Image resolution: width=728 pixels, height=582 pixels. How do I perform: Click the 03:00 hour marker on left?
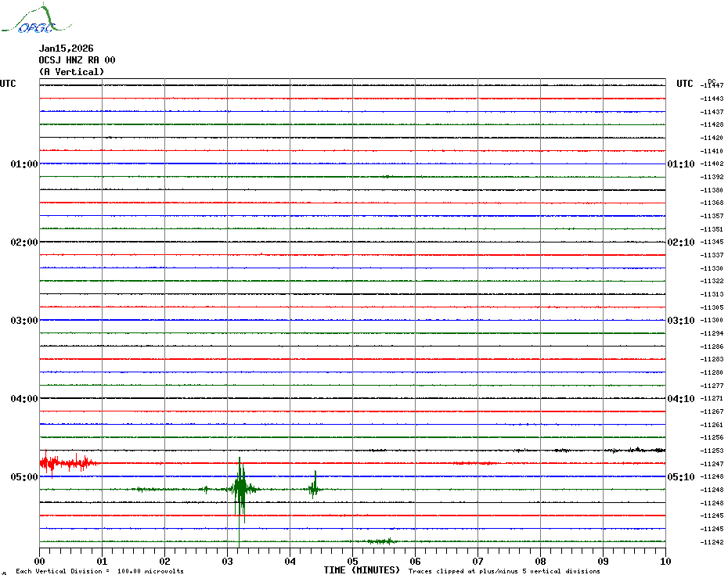coord(24,321)
